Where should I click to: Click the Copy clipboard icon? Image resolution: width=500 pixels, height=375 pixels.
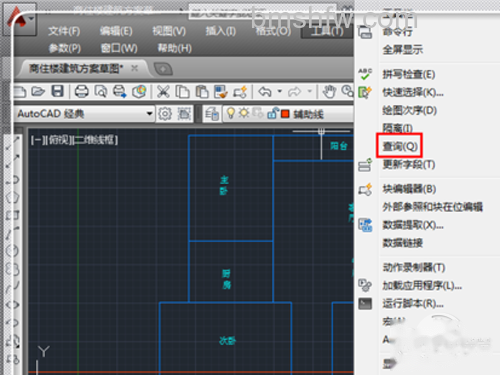182,92
